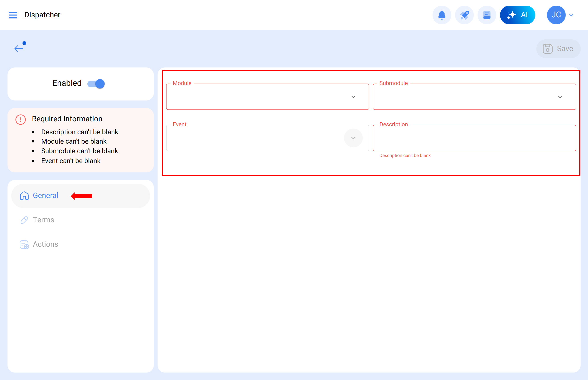Screen dimensions: 588x380
Task: Click the Actions calendar icon
Action: [x=24, y=244]
